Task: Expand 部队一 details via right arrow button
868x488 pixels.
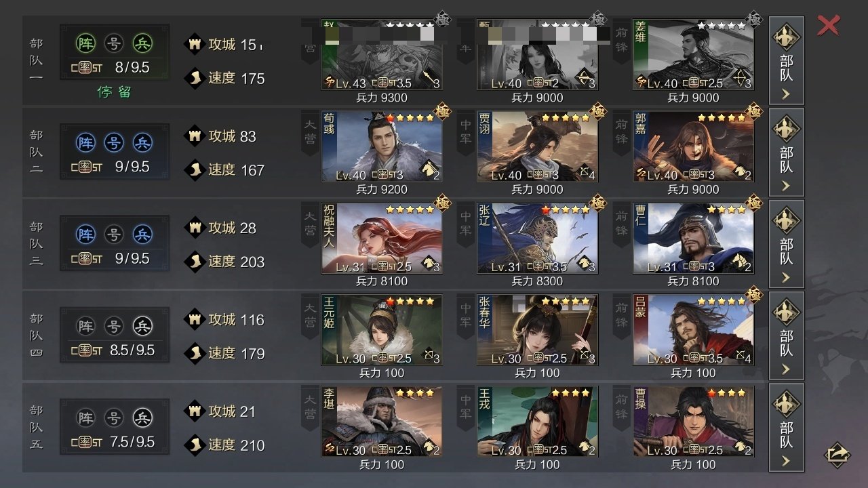Action: tap(786, 60)
